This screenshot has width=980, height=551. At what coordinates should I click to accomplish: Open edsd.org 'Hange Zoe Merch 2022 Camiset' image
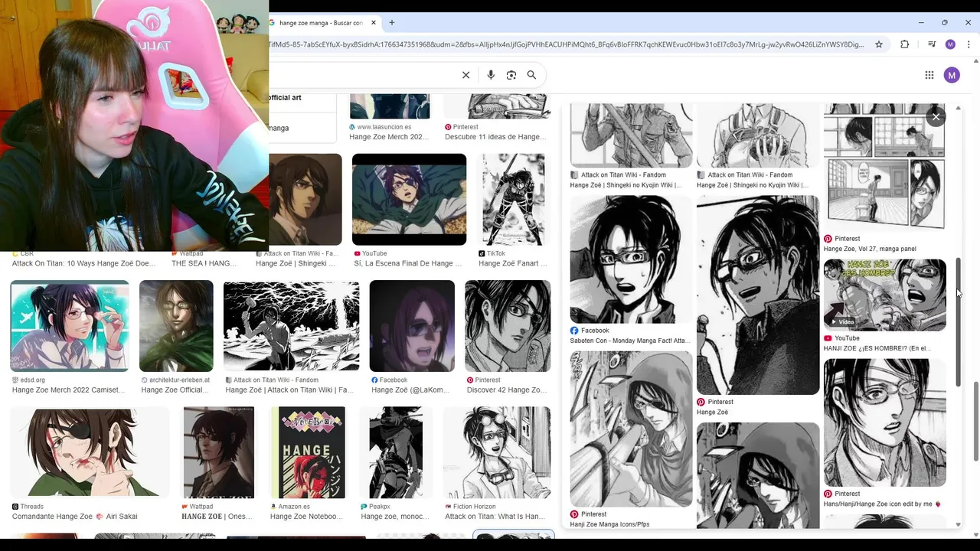(70, 326)
